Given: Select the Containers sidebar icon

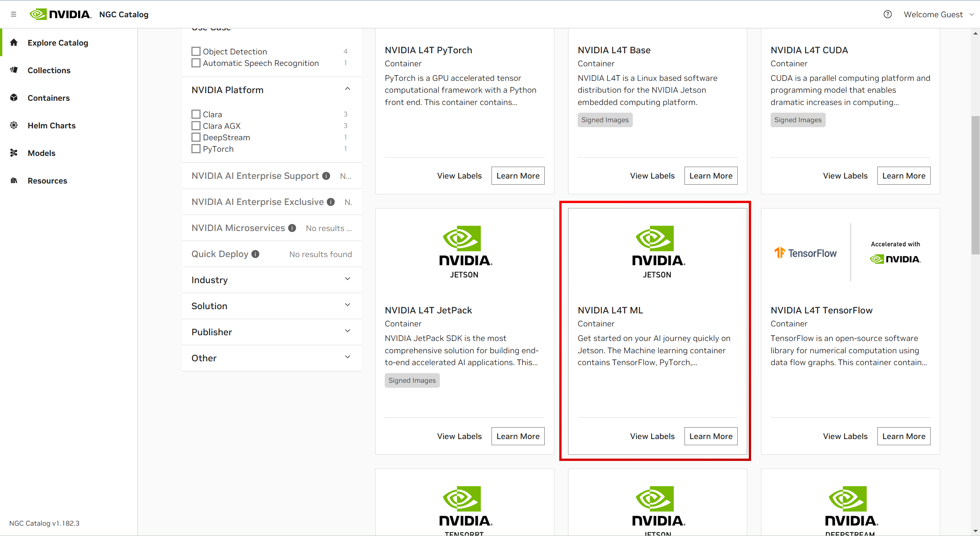Looking at the screenshot, I should (14, 98).
